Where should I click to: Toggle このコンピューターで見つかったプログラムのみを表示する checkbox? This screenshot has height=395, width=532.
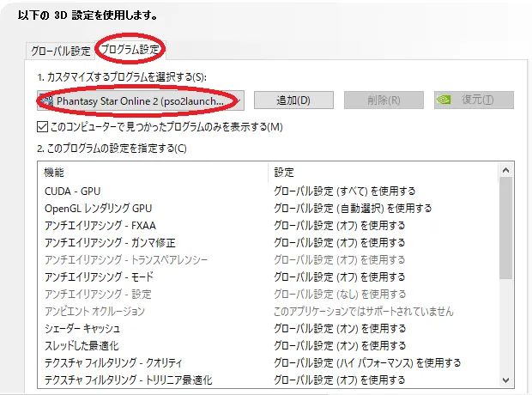click(42, 127)
